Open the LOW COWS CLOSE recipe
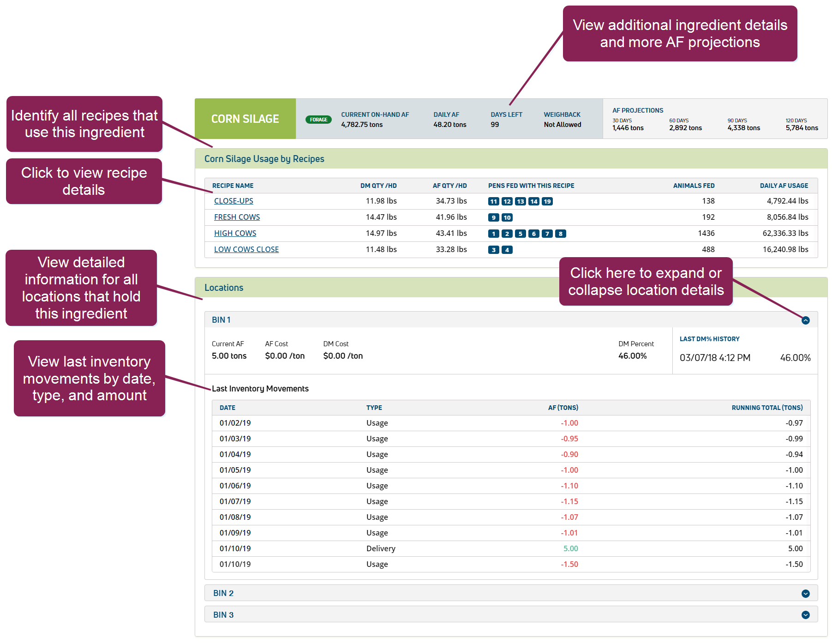Viewport: 832px width, 644px height. (x=246, y=249)
